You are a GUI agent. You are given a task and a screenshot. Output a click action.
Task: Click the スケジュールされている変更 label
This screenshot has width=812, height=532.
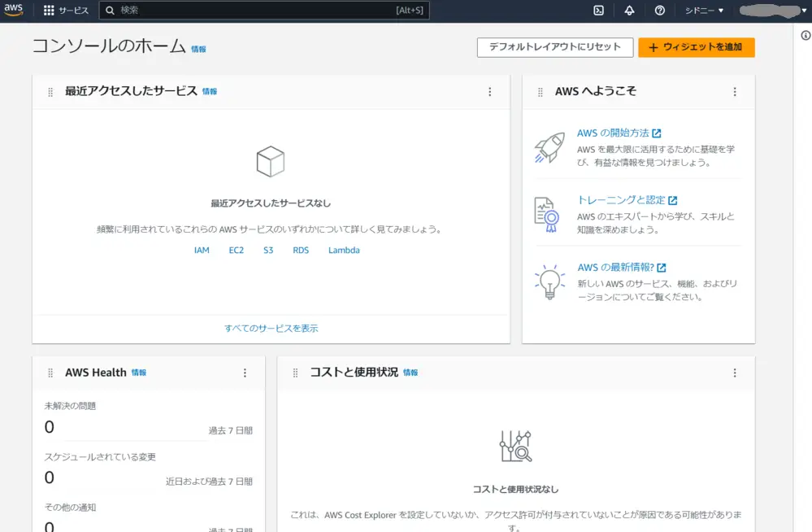click(100, 457)
